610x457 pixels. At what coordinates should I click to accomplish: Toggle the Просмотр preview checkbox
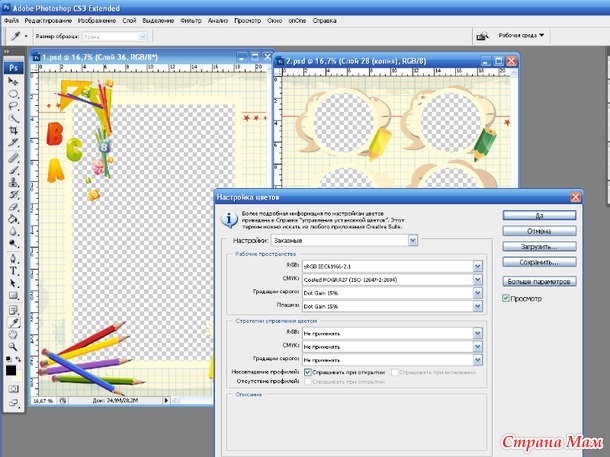507,298
